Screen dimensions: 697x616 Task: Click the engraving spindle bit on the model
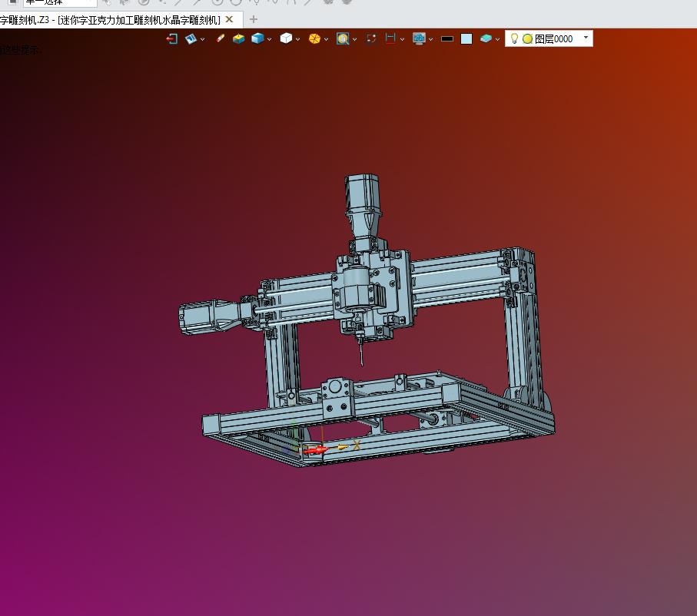360,354
